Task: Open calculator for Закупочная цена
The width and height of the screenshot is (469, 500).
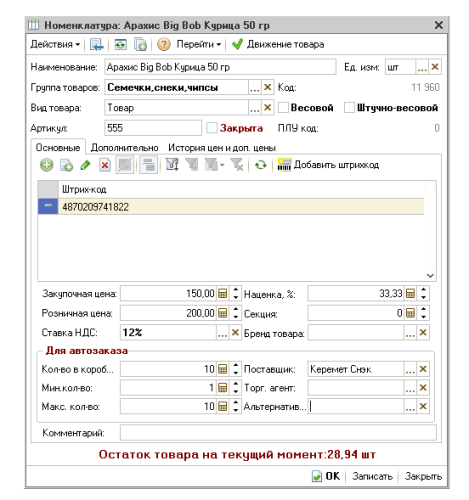Action: (223, 294)
